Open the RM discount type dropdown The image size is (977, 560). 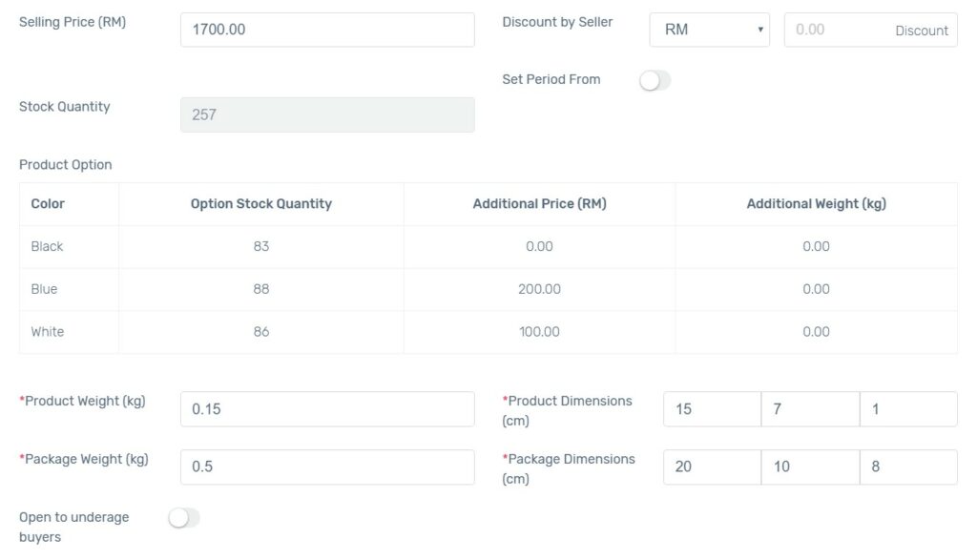coord(709,30)
